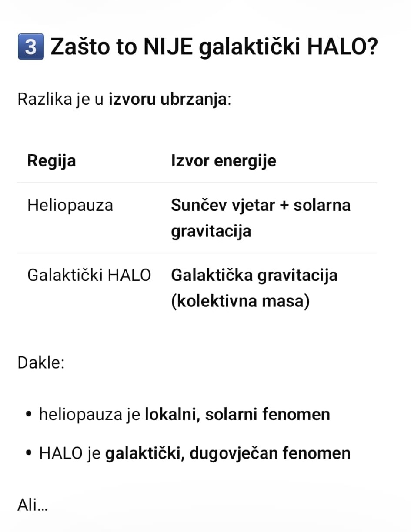Click the 'Galaktička gravitacija' cell text
This screenshot has height=532, width=411.
pos(254,275)
